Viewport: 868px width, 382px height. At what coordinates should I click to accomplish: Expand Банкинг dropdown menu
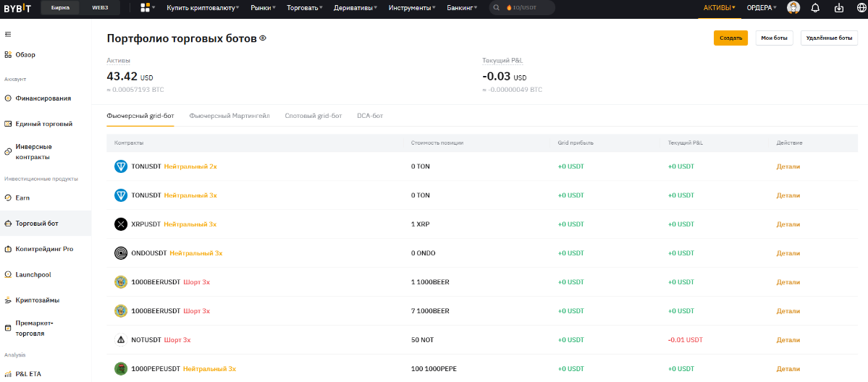[x=463, y=8]
